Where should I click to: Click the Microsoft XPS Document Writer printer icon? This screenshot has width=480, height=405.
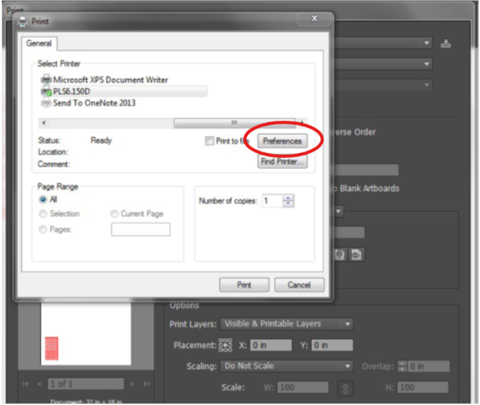pyautogui.click(x=46, y=80)
